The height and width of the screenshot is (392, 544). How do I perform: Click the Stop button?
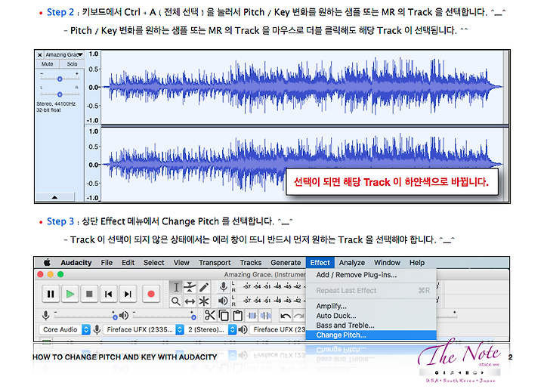point(89,294)
